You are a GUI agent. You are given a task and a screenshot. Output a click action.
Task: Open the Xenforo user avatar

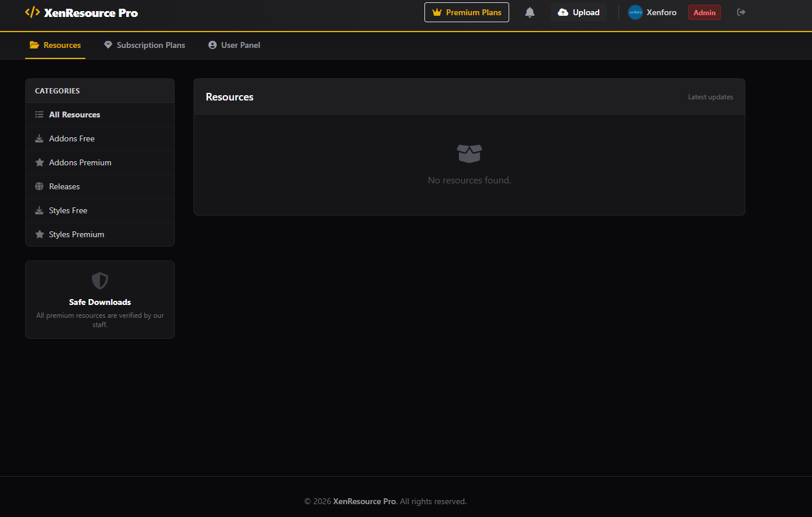(635, 12)
